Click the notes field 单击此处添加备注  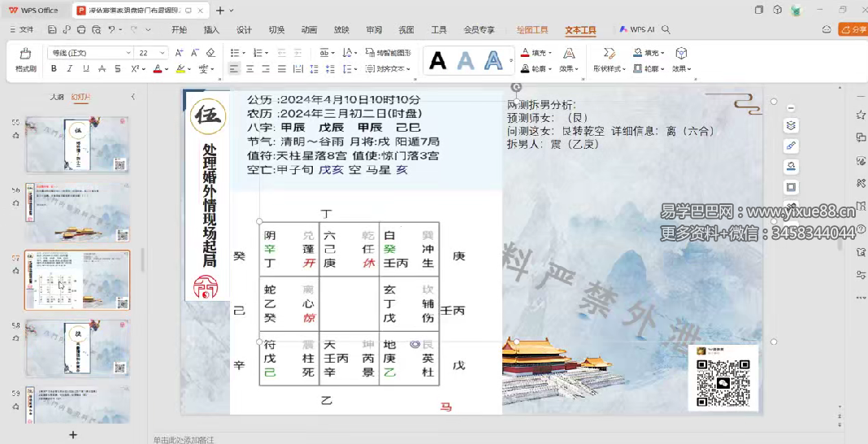184,439
